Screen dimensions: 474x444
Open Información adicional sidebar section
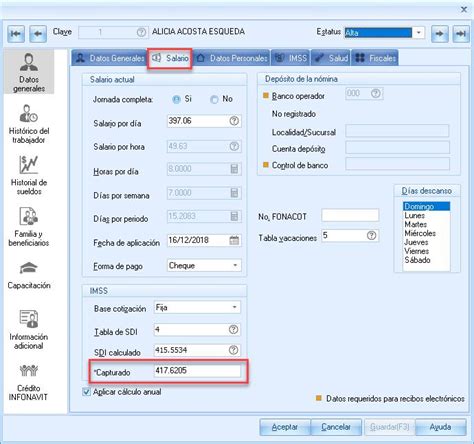click(29, 329)
